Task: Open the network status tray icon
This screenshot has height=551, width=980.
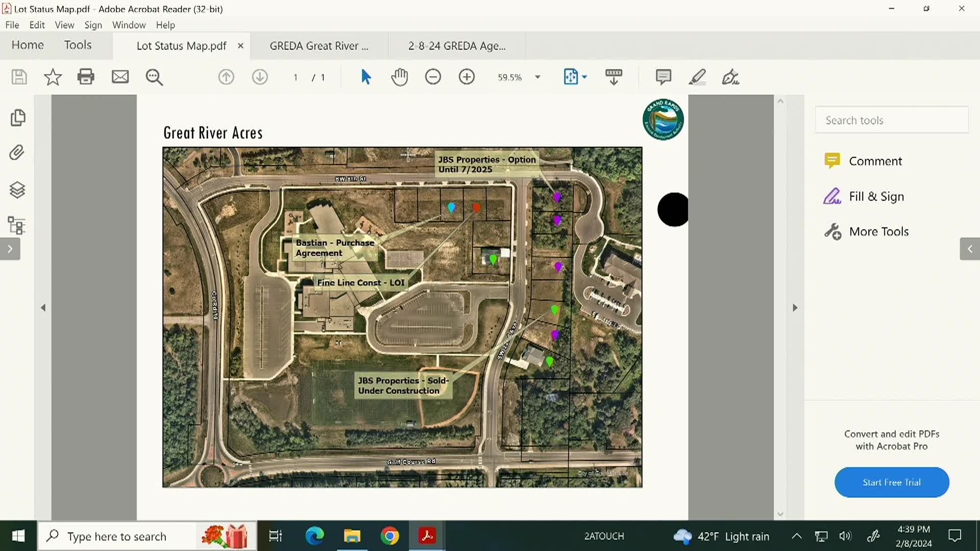Action: pos(821,536)
